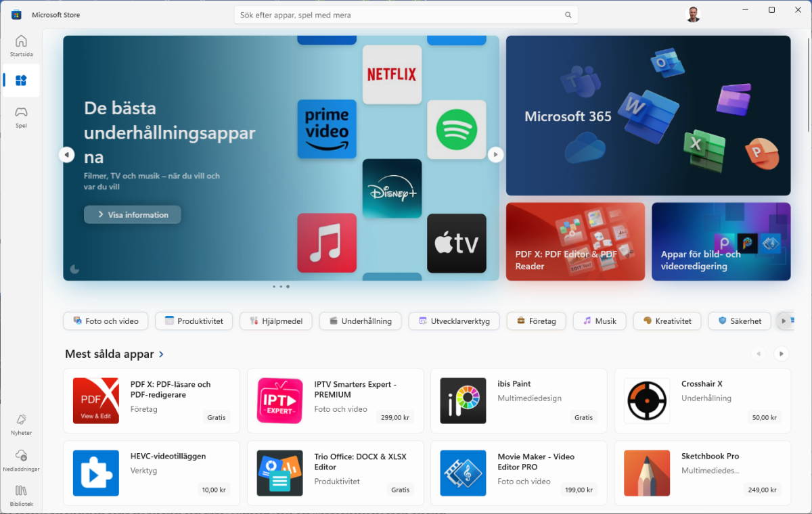Select the first carousel pagination dot
The width and height of the screenshot is (812, 514).
click(274, 286)
